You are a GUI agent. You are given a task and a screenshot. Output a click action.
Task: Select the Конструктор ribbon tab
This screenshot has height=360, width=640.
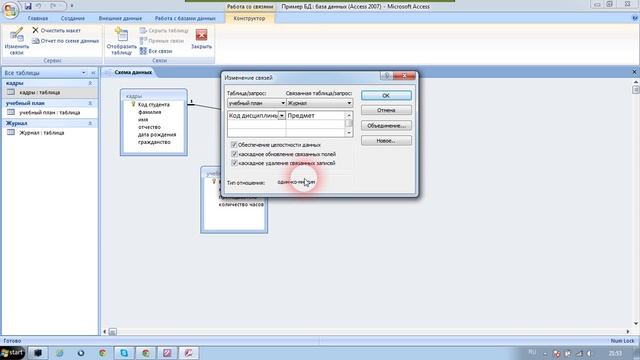249,18
